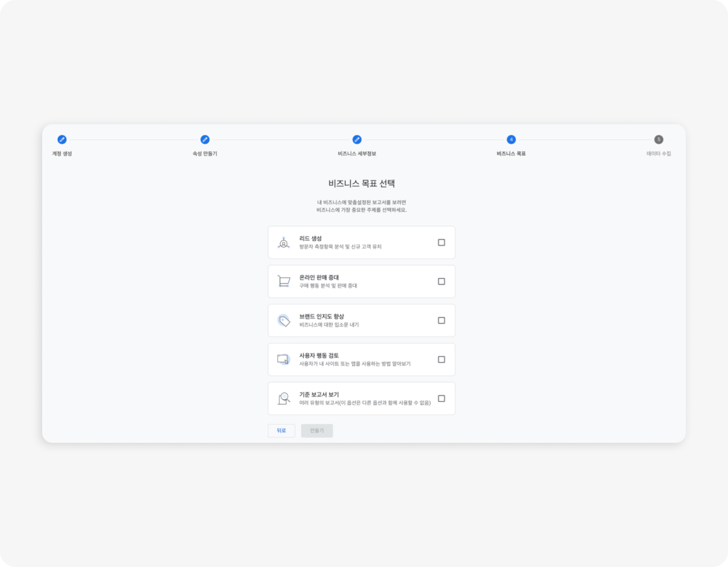Click the 리드 생성 target person icon
The image size is (728, 567).
(284, 243)
